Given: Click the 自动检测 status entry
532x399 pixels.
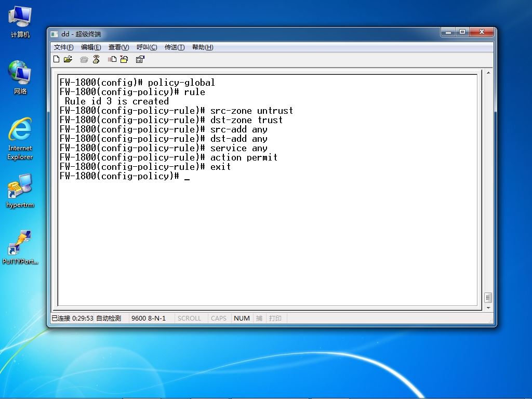Looking at the screenshot, I should tap(109, 318).
